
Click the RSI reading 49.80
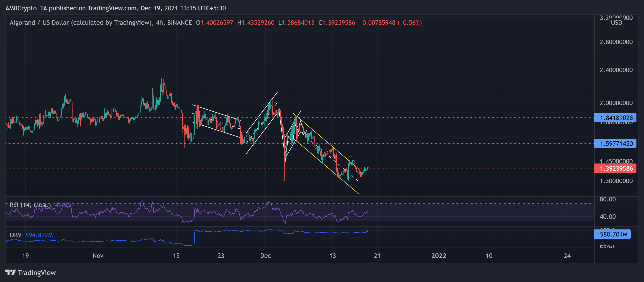coord(63,205)
